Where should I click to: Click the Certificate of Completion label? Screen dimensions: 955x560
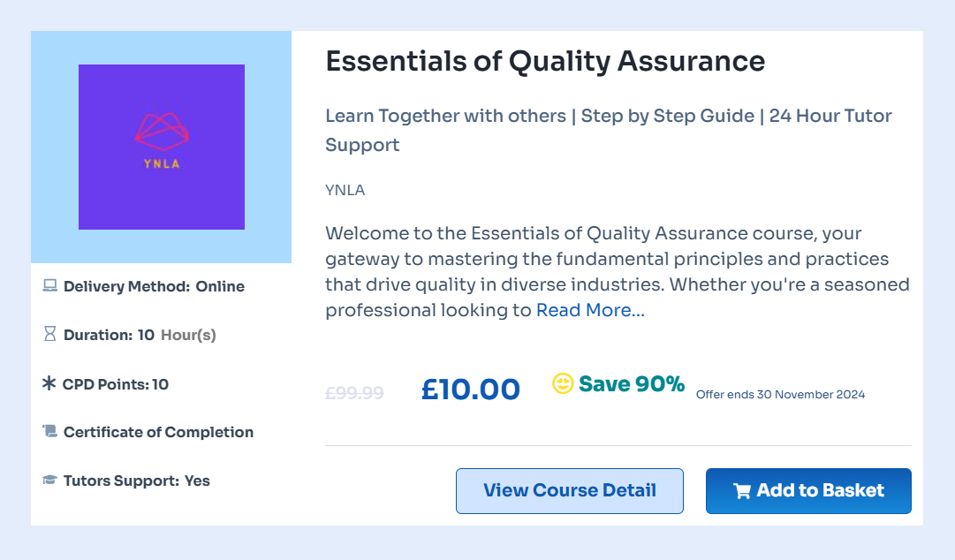click(158, 432)
